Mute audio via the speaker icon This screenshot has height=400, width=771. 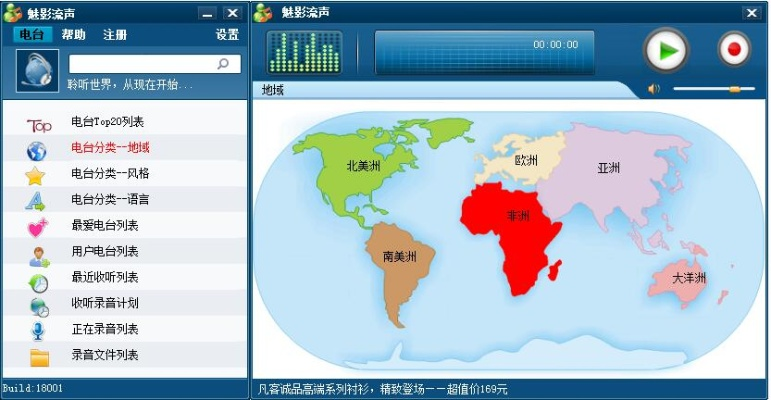(x=654, y=89)
